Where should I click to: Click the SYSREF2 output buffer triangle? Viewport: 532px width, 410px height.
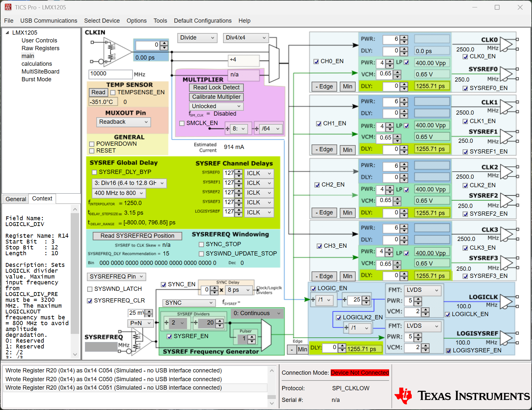click(x=506, y=200)
